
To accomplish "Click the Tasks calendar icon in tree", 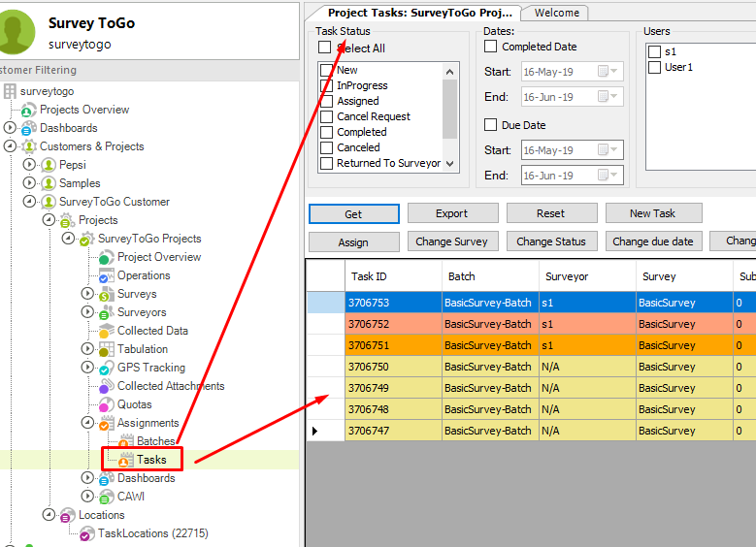I will pyautogui.click(x=126, y=460).
